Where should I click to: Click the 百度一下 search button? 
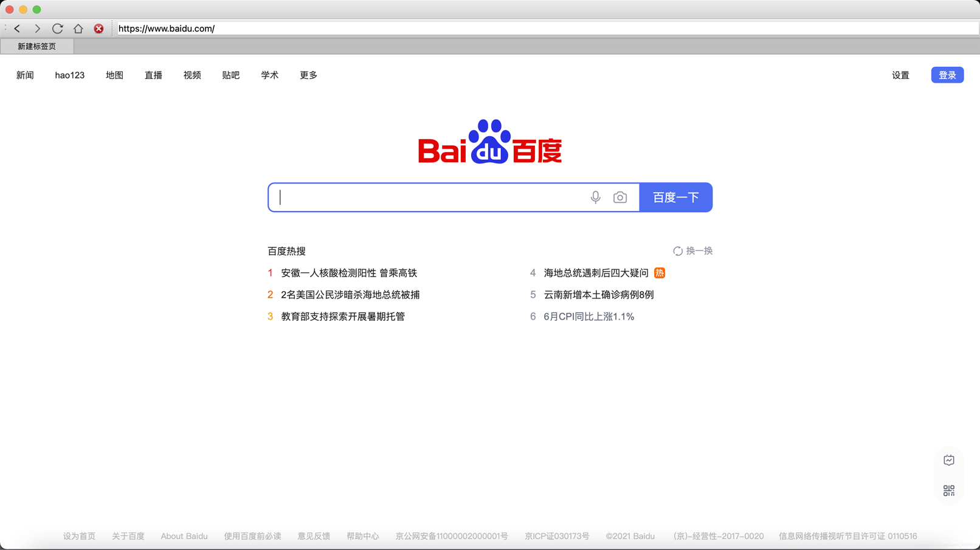[675, 198]
